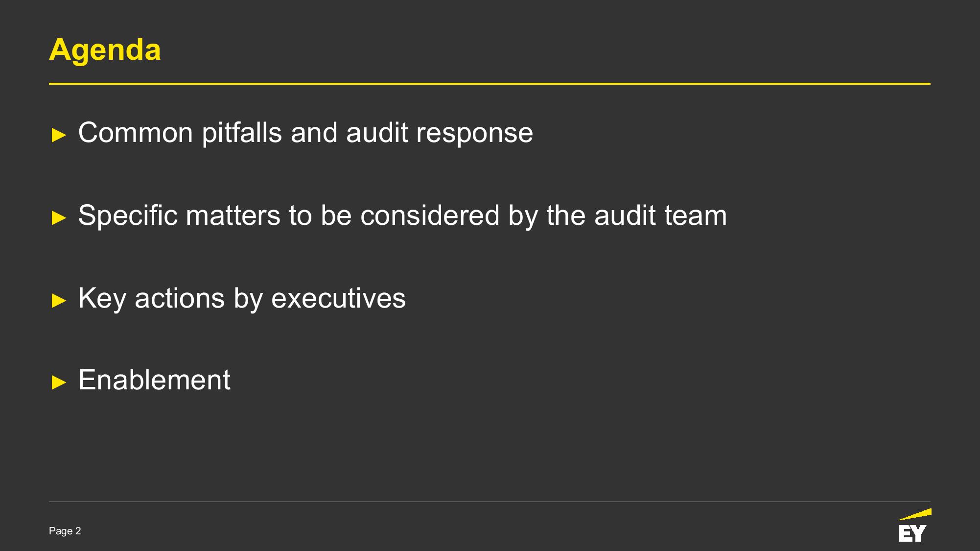Click the word "considered" in second bullet
The width and height of the screenshot is (980, 551).
(430, 216)
